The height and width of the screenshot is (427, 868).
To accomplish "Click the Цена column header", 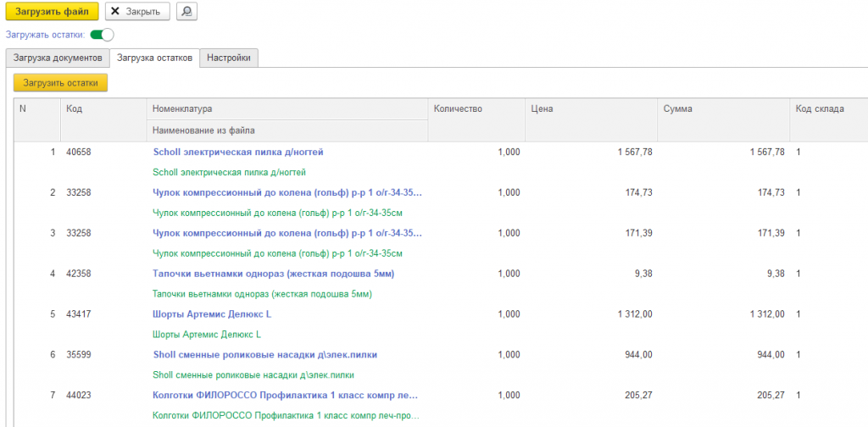I will pyautogui.click(x=591, y=119).
